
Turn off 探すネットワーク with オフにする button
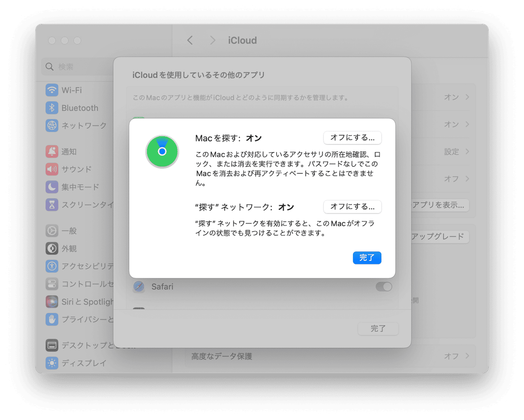click(x=352, y=207)
